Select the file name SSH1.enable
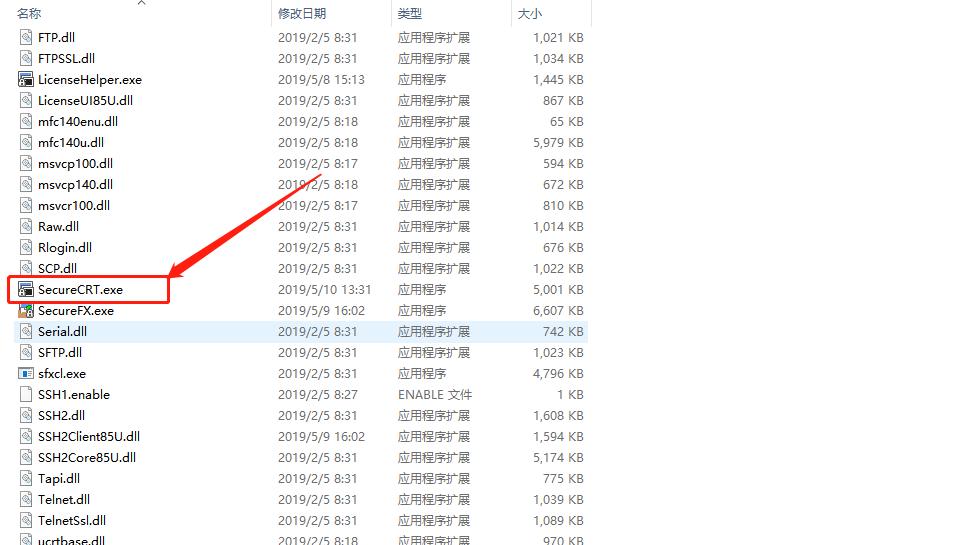Screen dimensions: 971x545 click(x=74, y=395)
